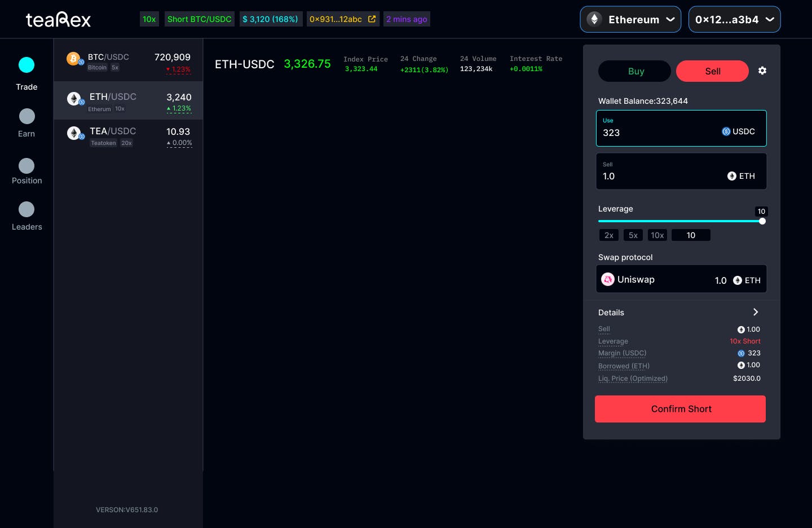Click the VERSON:V651.83.0 text

pyautogui.click(x=127, y=510)
